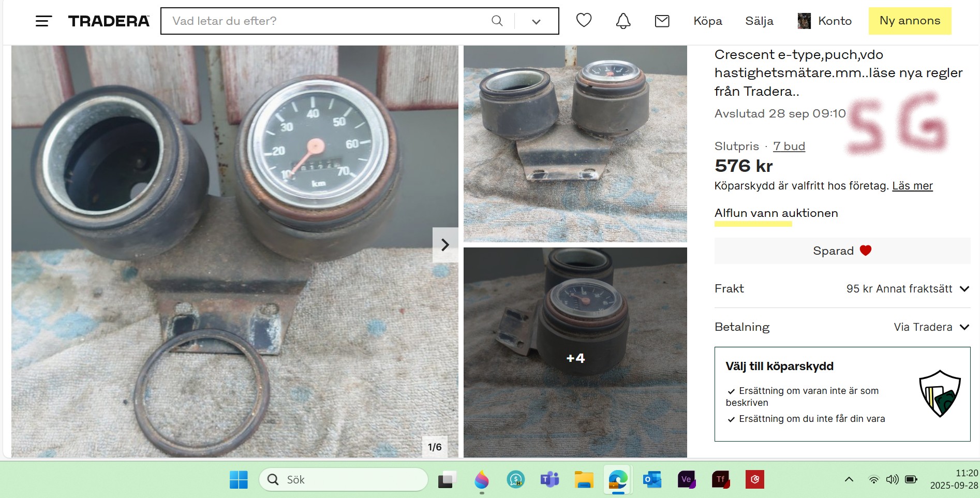Open messages envelope icon
This screenshot has width=980, height=498.
[x=662, y=21]
